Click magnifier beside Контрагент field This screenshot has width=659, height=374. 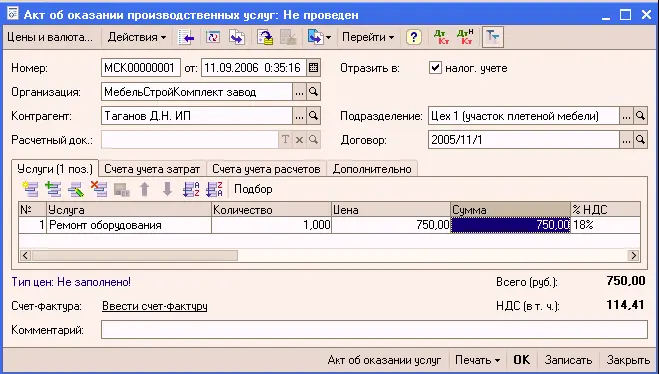313,116
